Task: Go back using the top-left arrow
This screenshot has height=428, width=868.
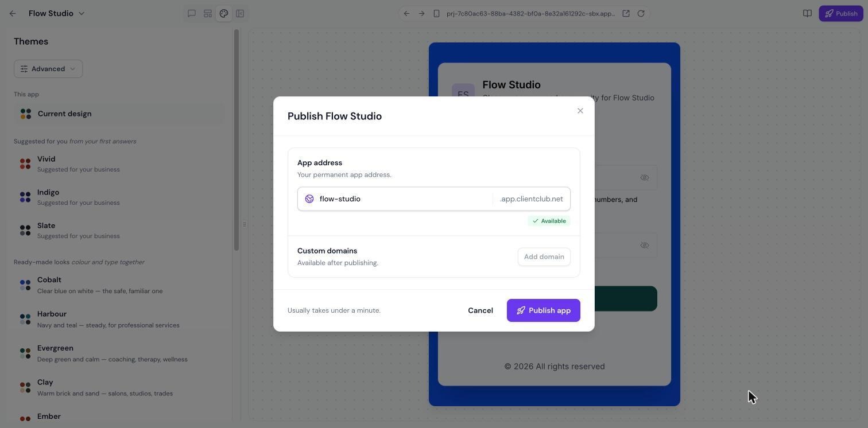Action: [x=13, y=13]
